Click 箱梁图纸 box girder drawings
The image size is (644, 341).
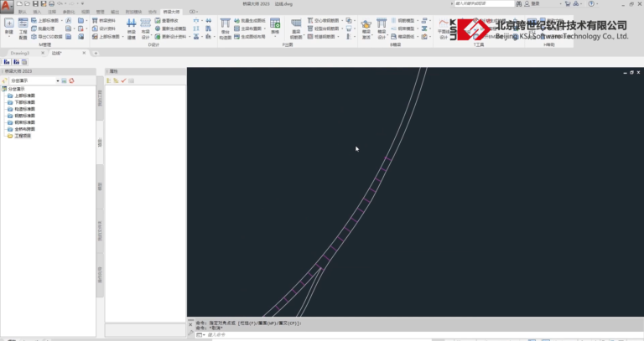point(402,37)
